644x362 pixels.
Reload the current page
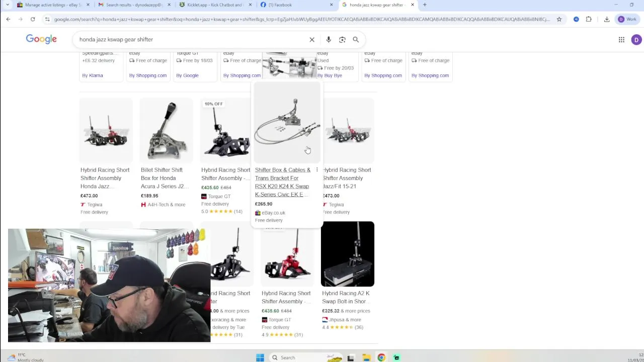(33, 19)
